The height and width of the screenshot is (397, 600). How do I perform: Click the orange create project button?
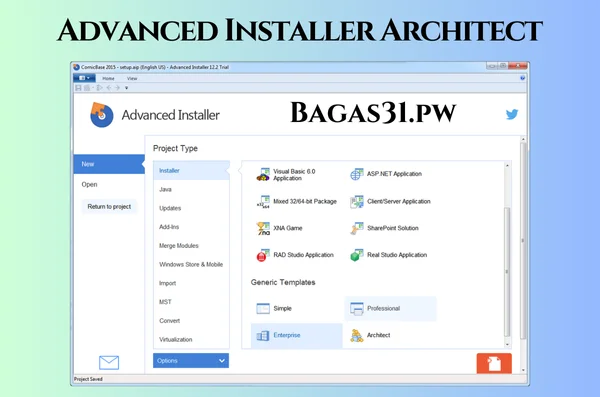pyautogui.click(x=494, y=363)
